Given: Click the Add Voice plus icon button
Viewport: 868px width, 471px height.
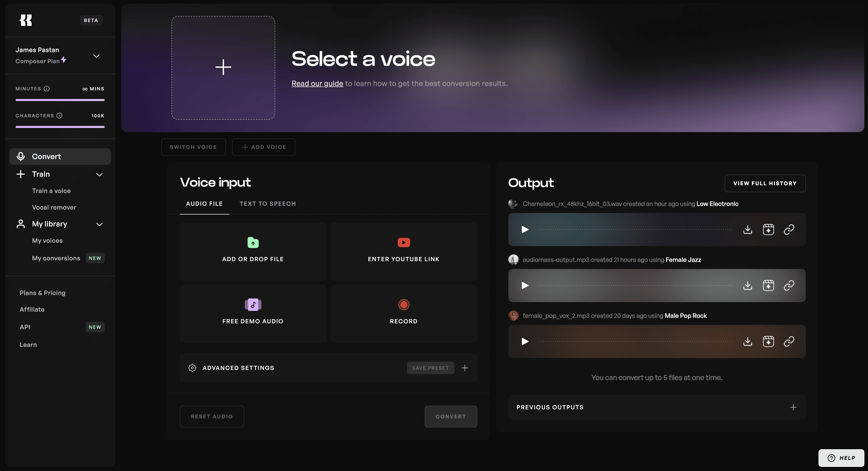Looking at the screenshot, I should coord(244,147).
